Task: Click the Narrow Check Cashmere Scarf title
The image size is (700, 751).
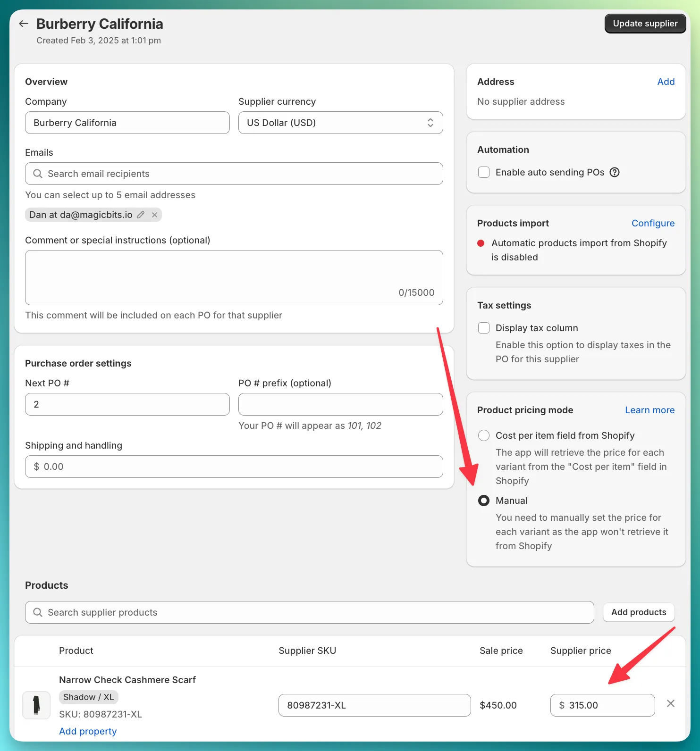Action: click(127, 680)
